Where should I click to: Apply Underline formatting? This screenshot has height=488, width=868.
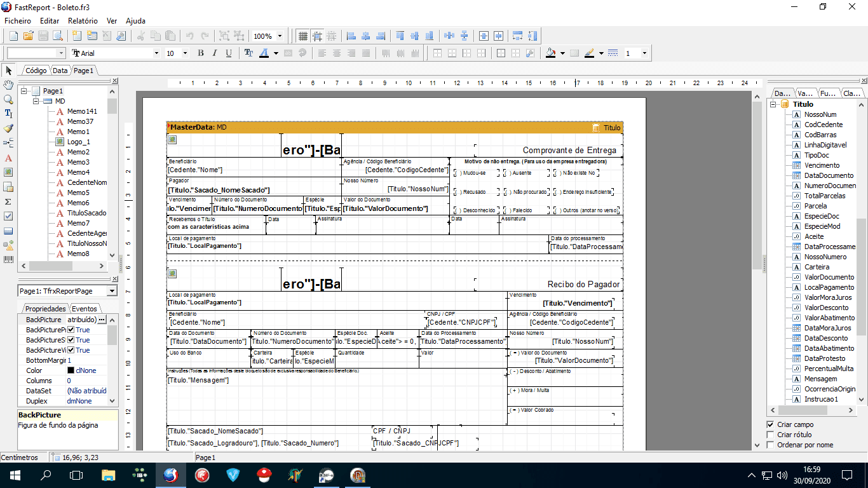click(229, 53)
